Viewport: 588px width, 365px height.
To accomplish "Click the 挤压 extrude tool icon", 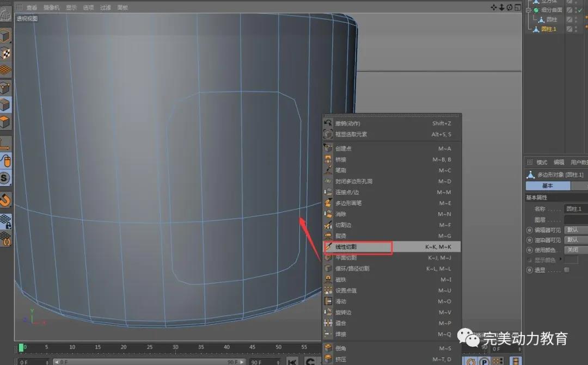I will (x=328, y=359).
